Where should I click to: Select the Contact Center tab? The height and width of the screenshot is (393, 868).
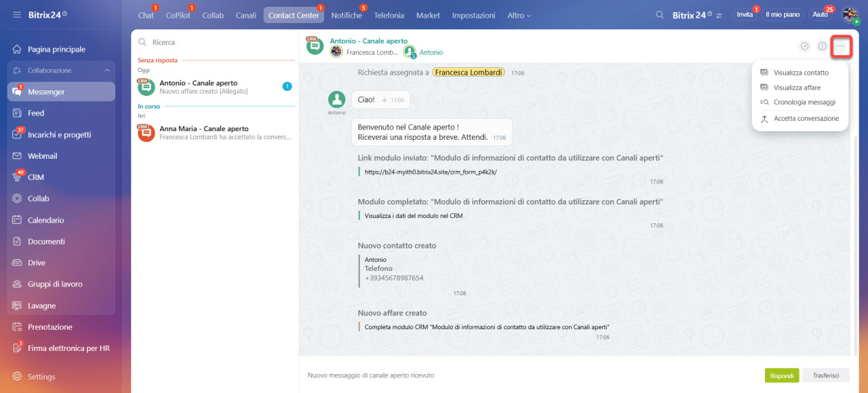[x=294, y=15]
